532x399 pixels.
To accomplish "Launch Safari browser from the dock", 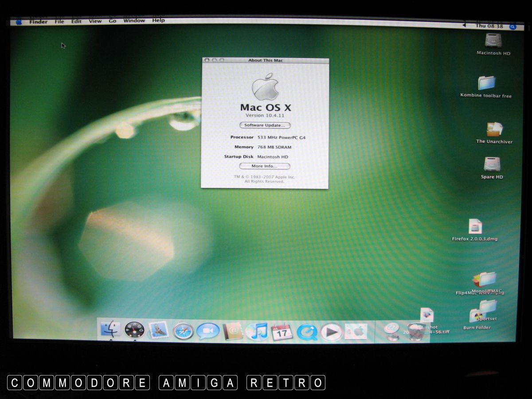I will (183, 331).
